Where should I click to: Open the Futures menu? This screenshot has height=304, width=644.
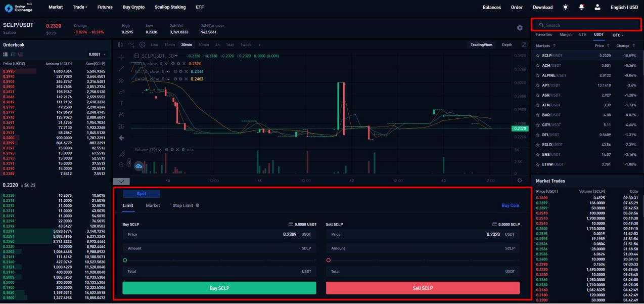click(x=105, y=7)
